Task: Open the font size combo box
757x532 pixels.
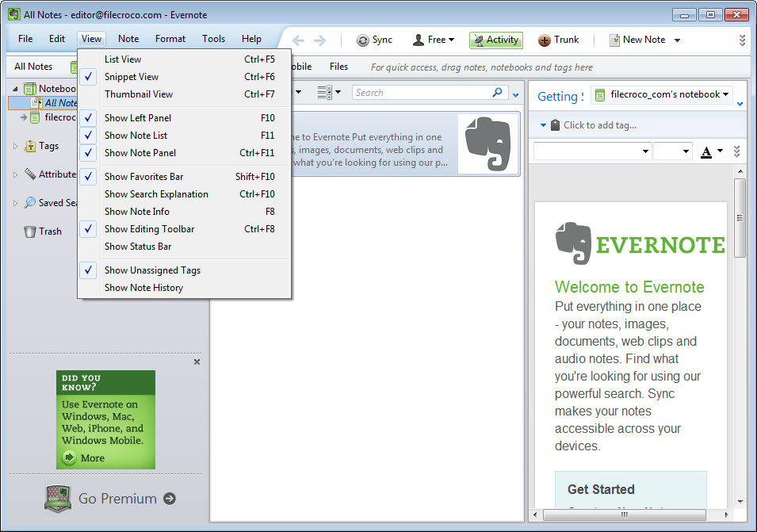Action: click(x=672, y=151)
